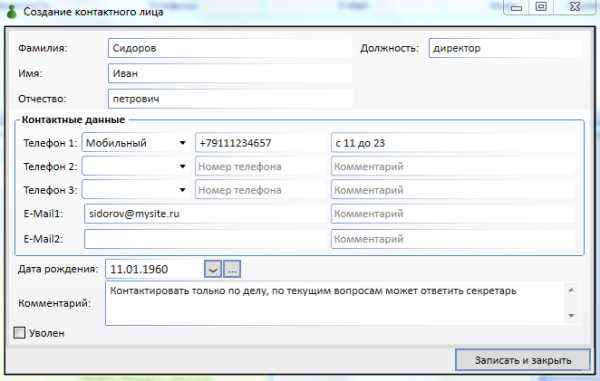Click the E-Mail2 Комментарий field

pyautogui.click(x=454, y=239)
